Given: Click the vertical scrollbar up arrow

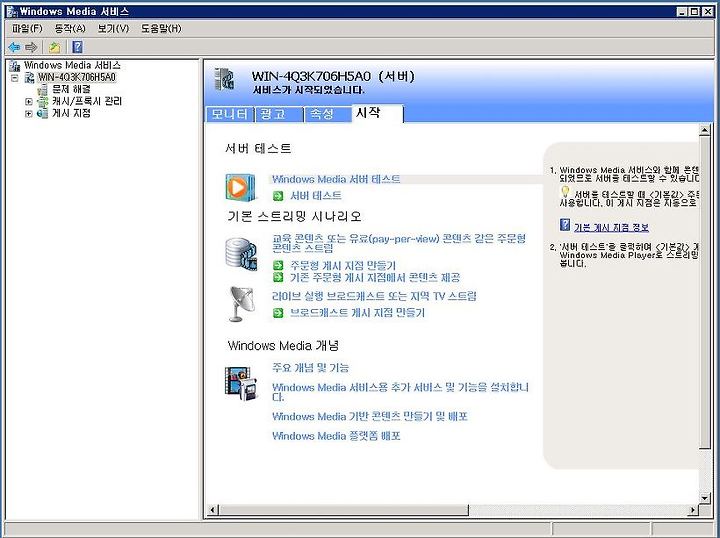Looking at the screenshot, I should pyautogui.click(x=705, y=130).
